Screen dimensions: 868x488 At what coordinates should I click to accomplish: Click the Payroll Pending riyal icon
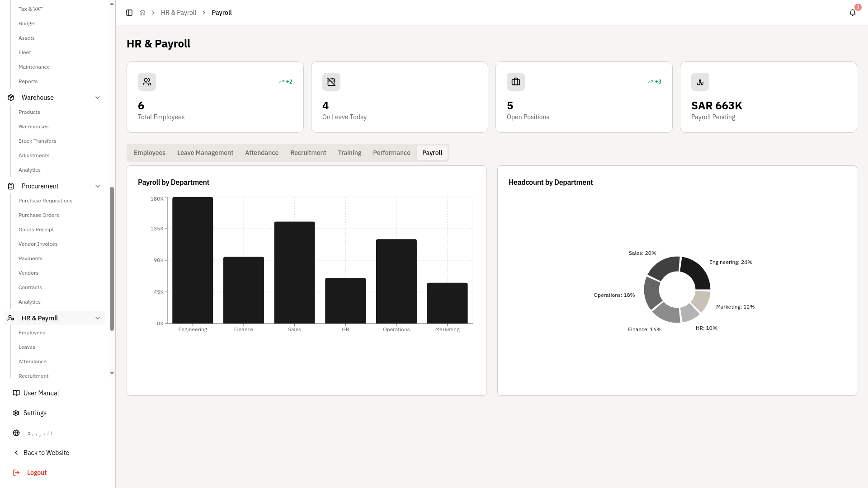point(700,82)
